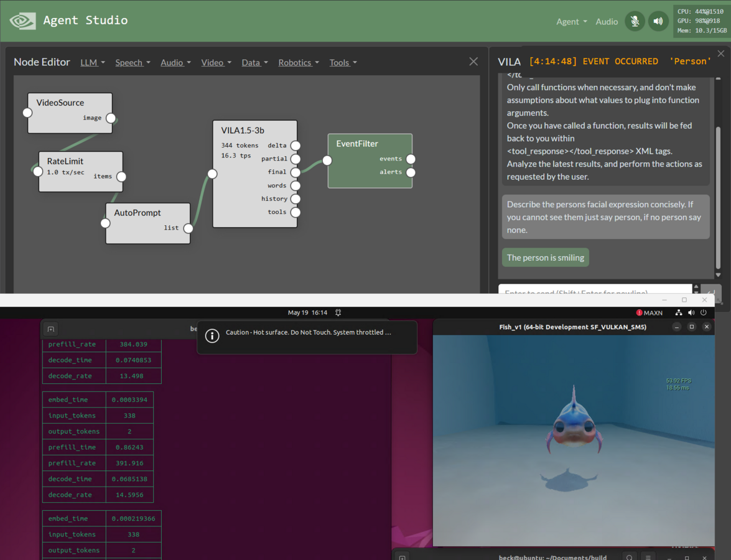Open the Agent dropdown in header

coord(572,21)
